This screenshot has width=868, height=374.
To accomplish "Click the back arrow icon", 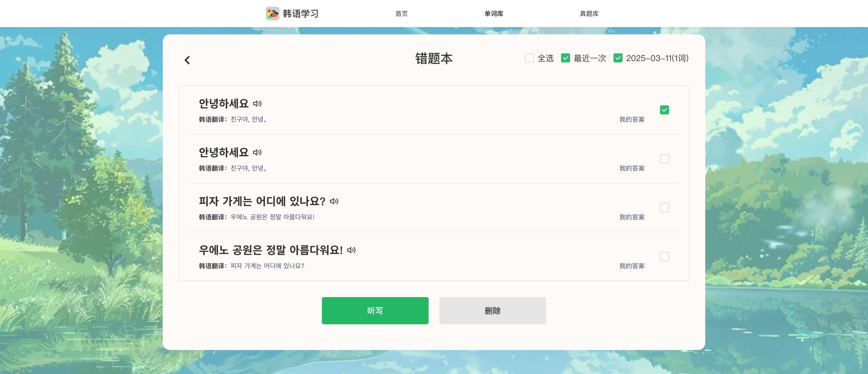I will click(x=187, y=60).
